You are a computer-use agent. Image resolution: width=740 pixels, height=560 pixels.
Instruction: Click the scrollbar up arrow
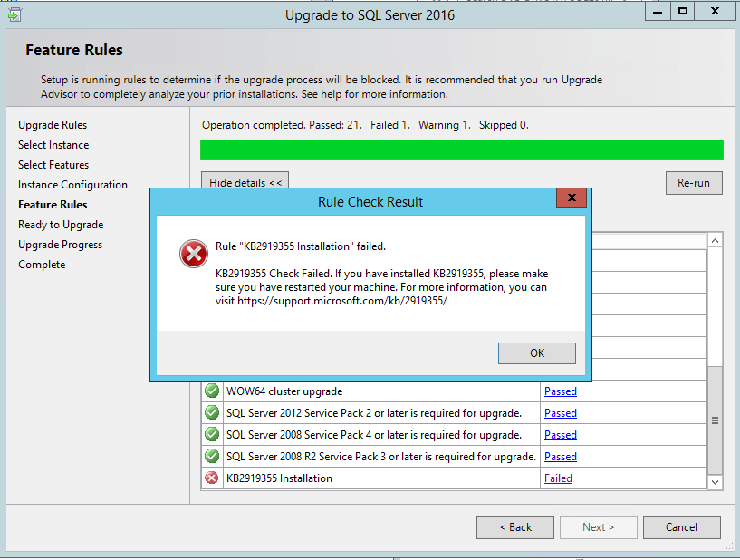click(715, 239)
